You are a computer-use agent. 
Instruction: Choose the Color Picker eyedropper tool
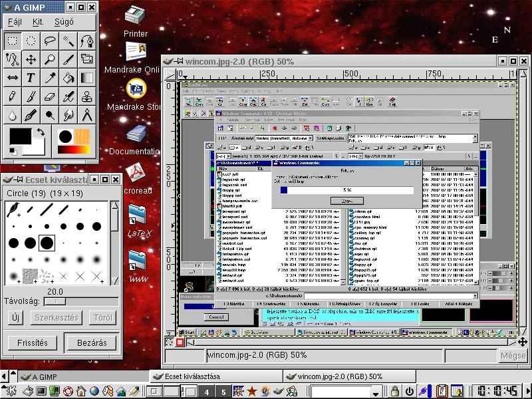(50, 78)
